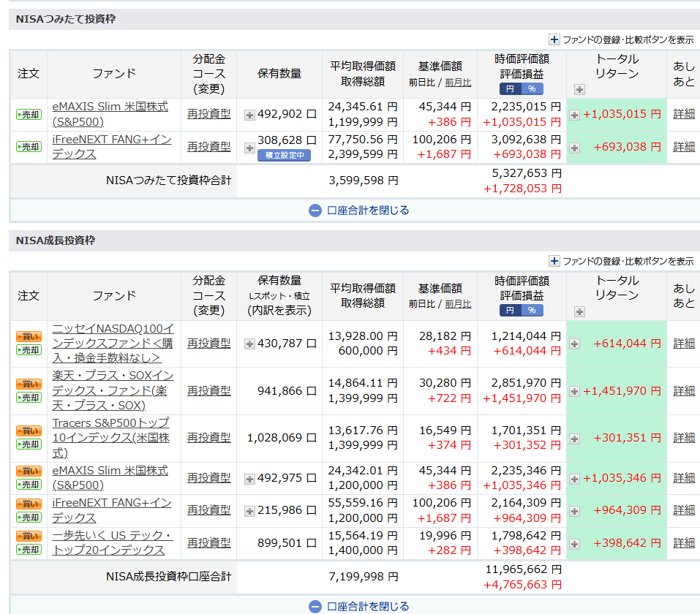Close account total via つみたて投資枠 口座合計を閉じる
The height and width of the screenshot is (614, 700).
(x=368, y=211)
